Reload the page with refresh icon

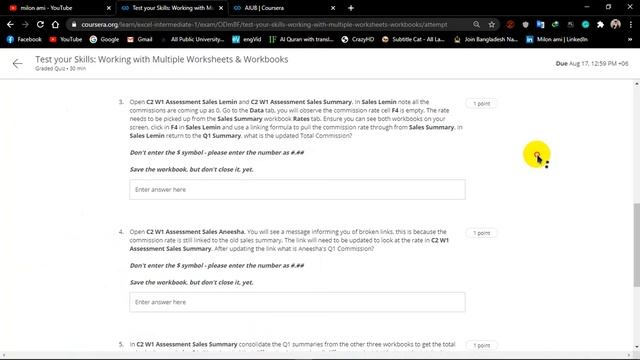coord(40,24)
